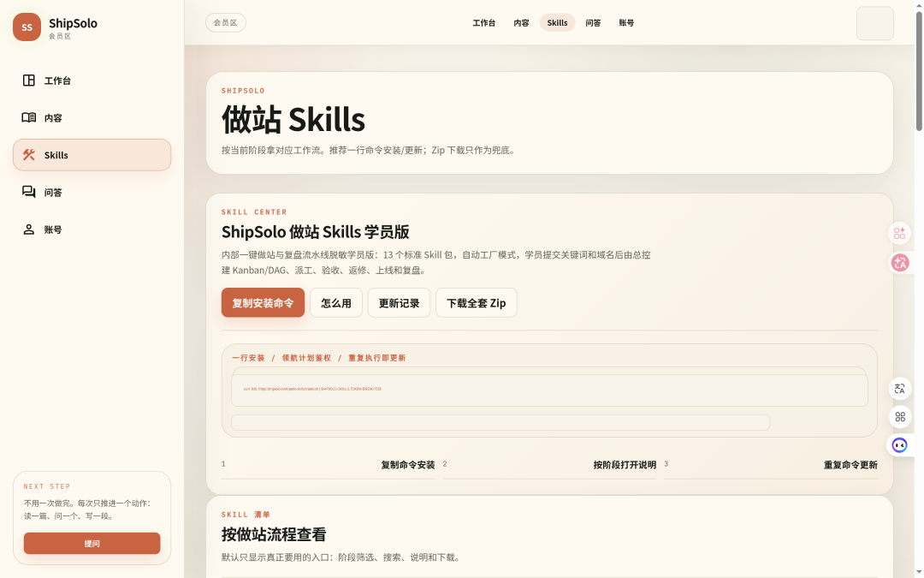924x578 pixels.
Task: Click the 内容 open-book icon in sidebar
Action: coord(29,117)
